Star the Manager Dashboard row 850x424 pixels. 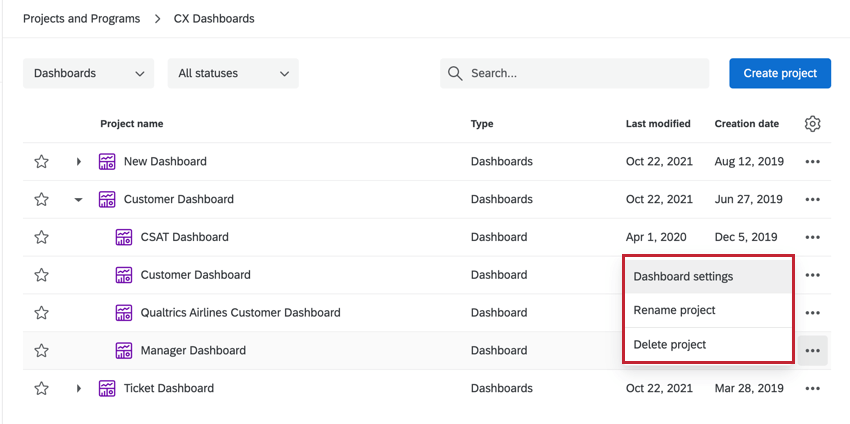point(41,351)
